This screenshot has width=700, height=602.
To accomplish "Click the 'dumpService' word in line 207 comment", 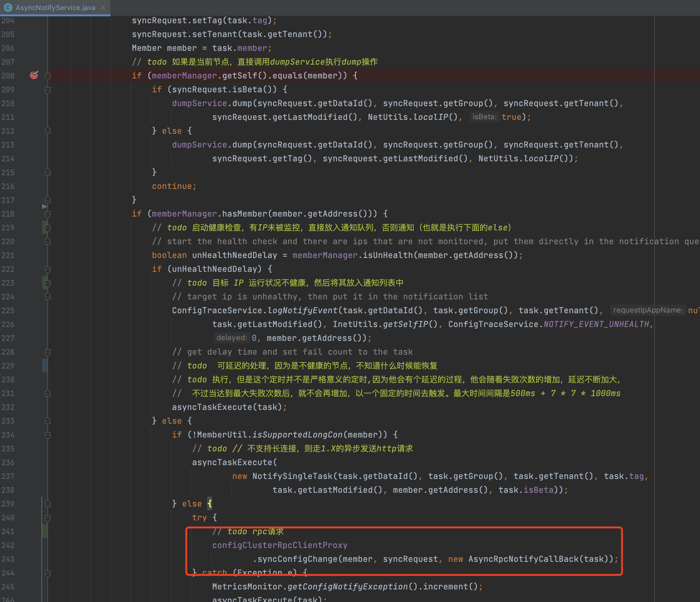I will (x=297, y=62).
